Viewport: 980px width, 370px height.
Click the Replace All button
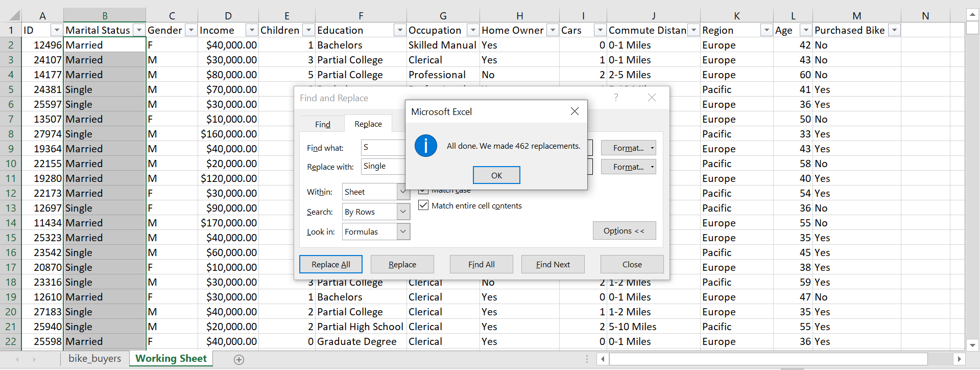tap(331, 264)
